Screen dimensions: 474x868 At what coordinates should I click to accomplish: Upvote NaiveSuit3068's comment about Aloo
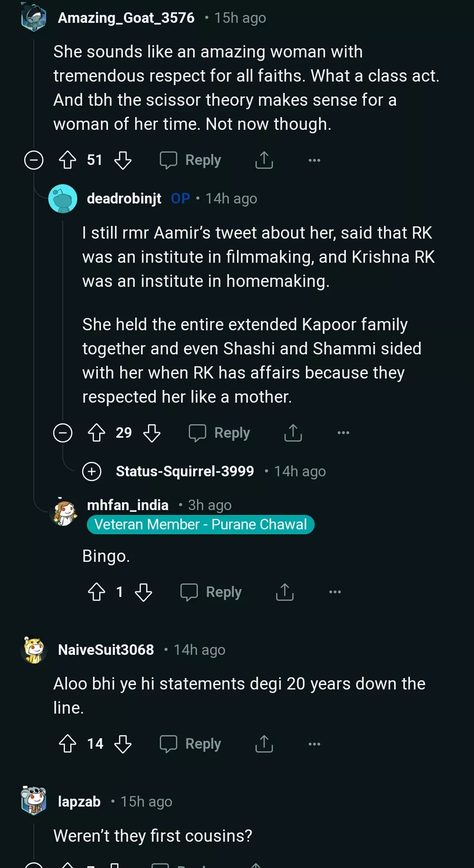click(x=68, y=744)
